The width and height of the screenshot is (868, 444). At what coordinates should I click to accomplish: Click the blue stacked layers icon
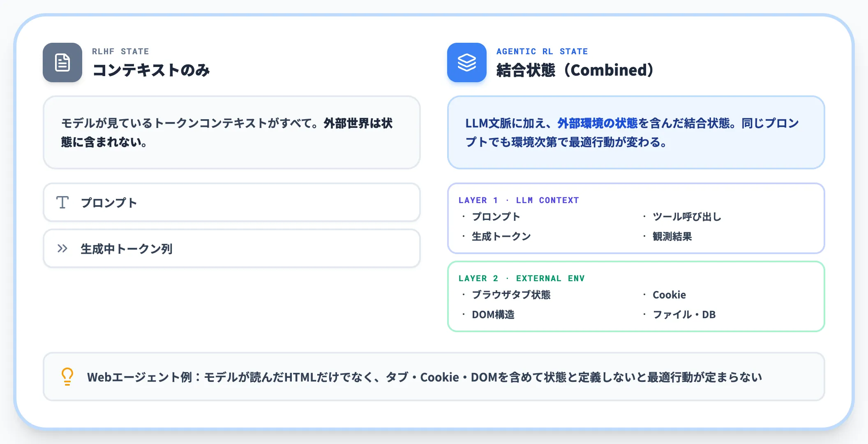[x=467, y=62]
